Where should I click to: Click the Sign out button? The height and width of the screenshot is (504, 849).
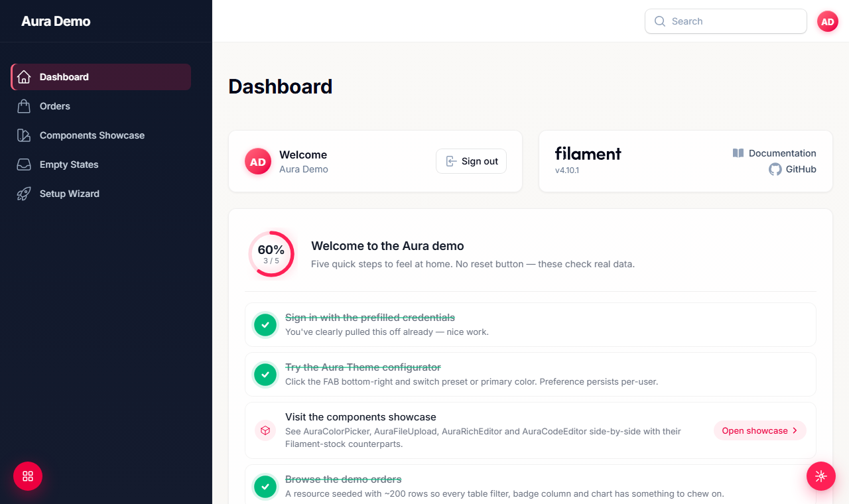point(471,161)
